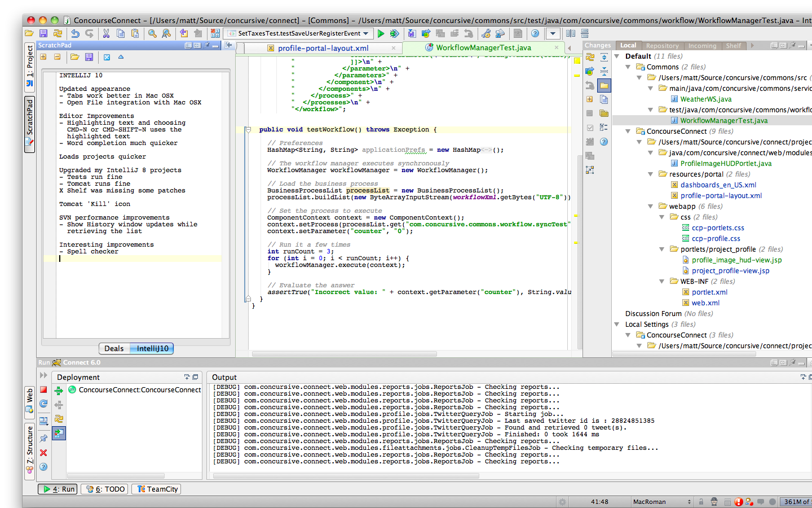This screenshot has height=508, width=812.
Task: Collapse the Local Settings changelist node
Action: coord(617,325)
